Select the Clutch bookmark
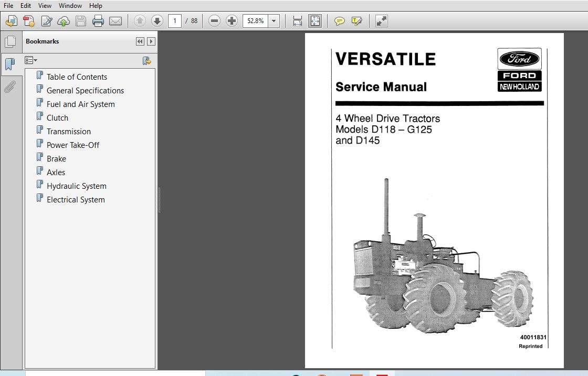This screenshot has height=376, width=588. pyautogui.click(x=57, y=118)
